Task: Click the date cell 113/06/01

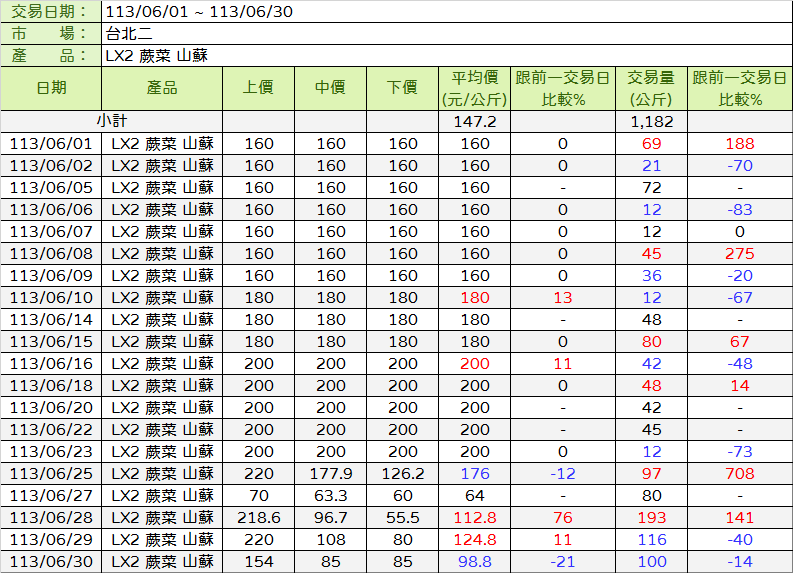Action: coord(50,143)
